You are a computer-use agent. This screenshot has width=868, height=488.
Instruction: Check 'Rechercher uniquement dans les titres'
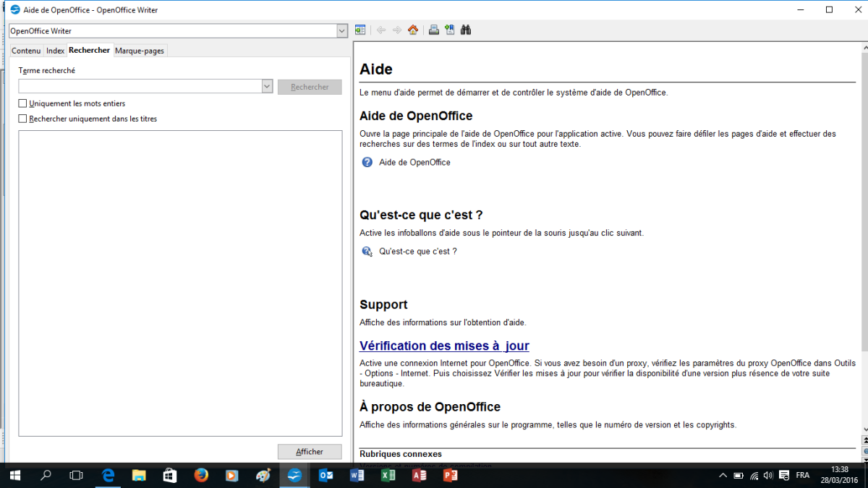(x=22, y=119)
